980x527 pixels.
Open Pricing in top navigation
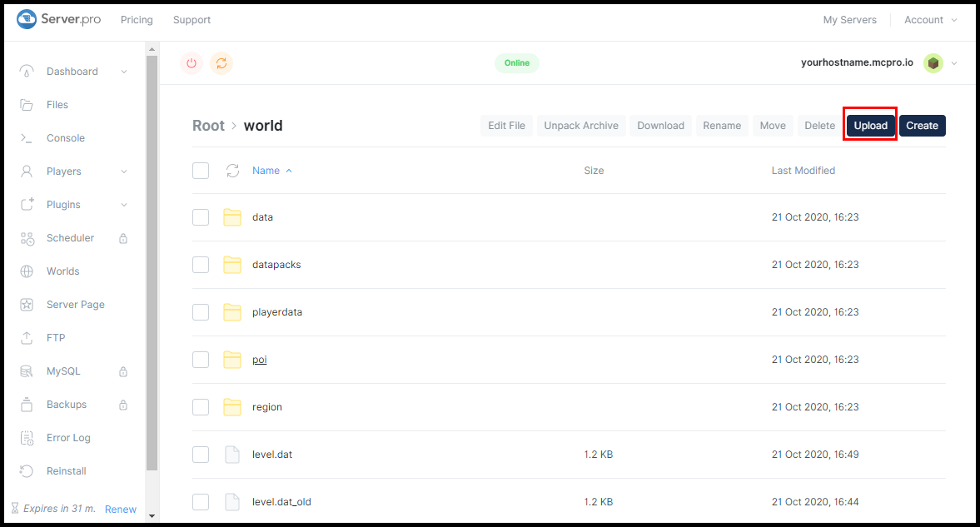click(x=137, y=20)
